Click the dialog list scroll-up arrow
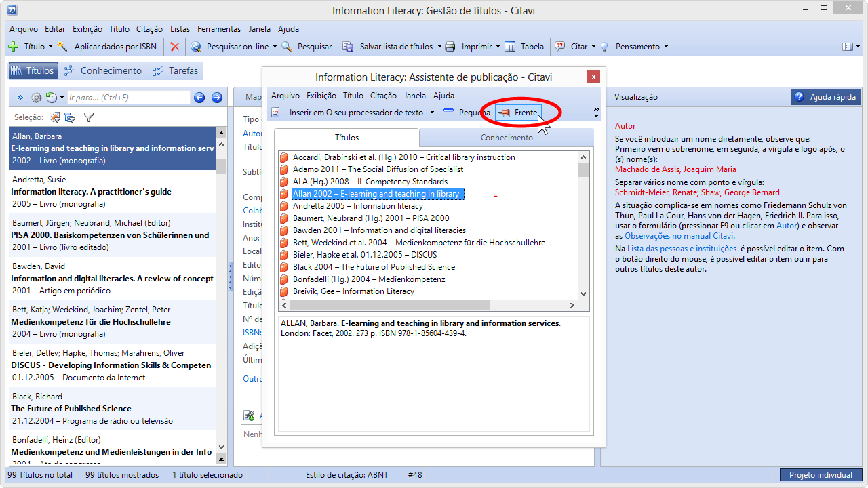Image resolution: width=868 pixels, height=488 pixels. point(584,156)
